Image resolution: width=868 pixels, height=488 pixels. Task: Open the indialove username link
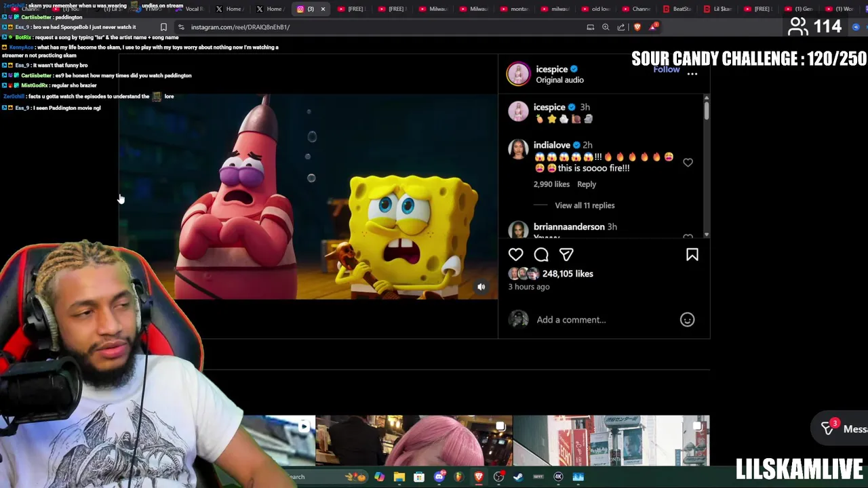(x=551, y=145)
